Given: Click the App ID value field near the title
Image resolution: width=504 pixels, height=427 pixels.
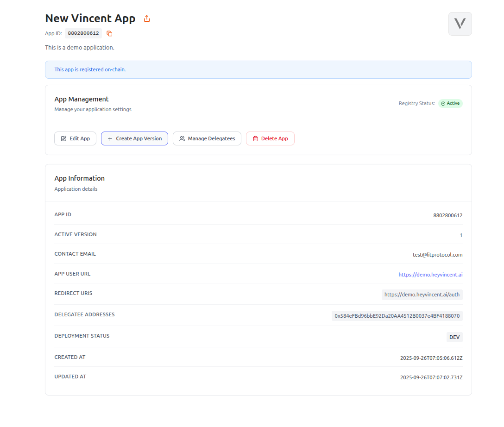Looking at the screenshot, I should click(83, 33).
